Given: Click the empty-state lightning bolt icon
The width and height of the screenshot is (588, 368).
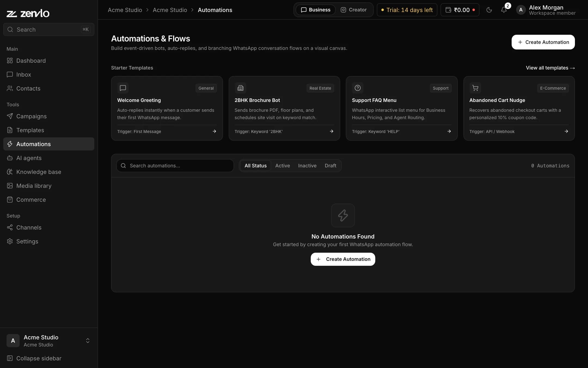Looking at the screenshot, I should (343, 215).
